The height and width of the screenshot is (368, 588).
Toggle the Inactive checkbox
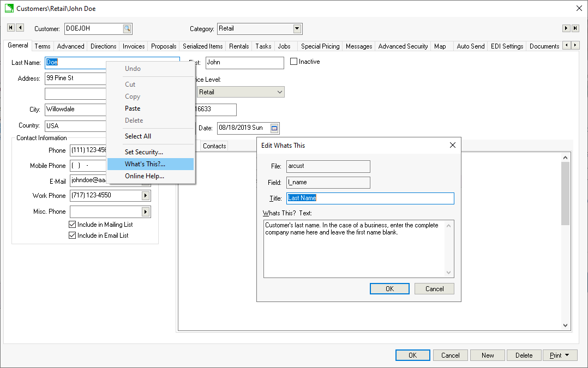[294, 62]
